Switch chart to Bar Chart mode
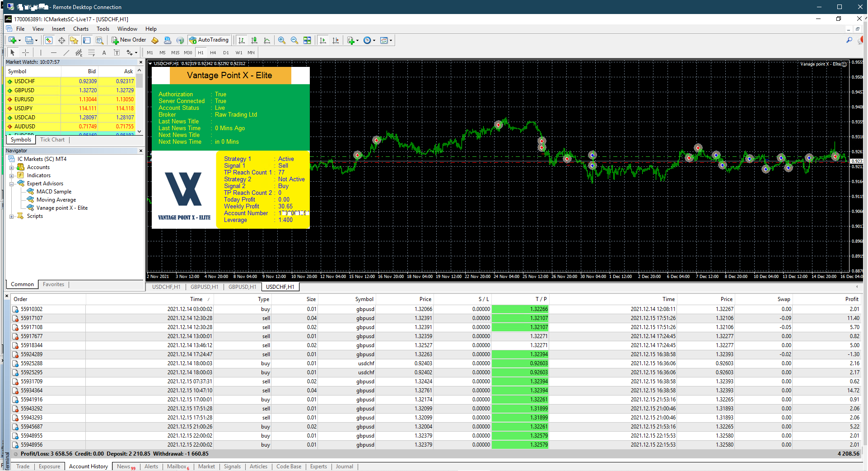 [x=242, y=40]
